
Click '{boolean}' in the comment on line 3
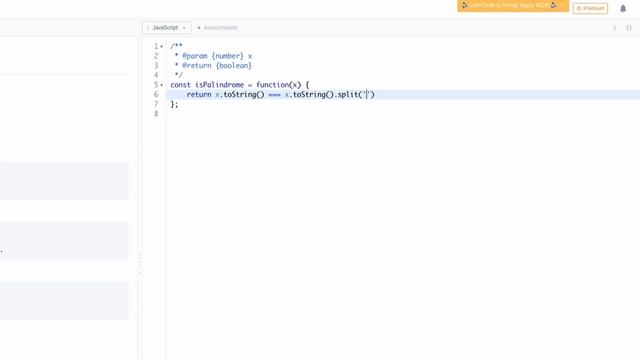pyautogui.click(x=233, y=66)
